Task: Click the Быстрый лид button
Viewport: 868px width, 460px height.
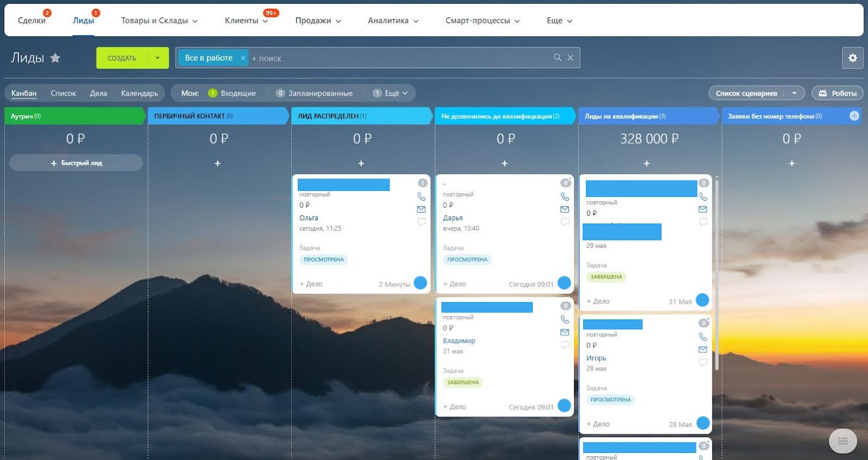Action: click(76, 163)
